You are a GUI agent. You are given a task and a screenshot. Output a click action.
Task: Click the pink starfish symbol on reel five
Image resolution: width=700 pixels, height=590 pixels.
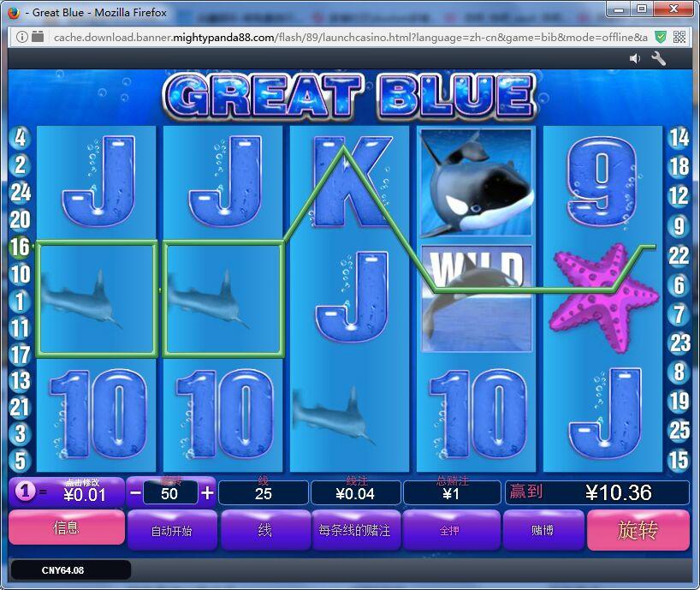[604, 296]
